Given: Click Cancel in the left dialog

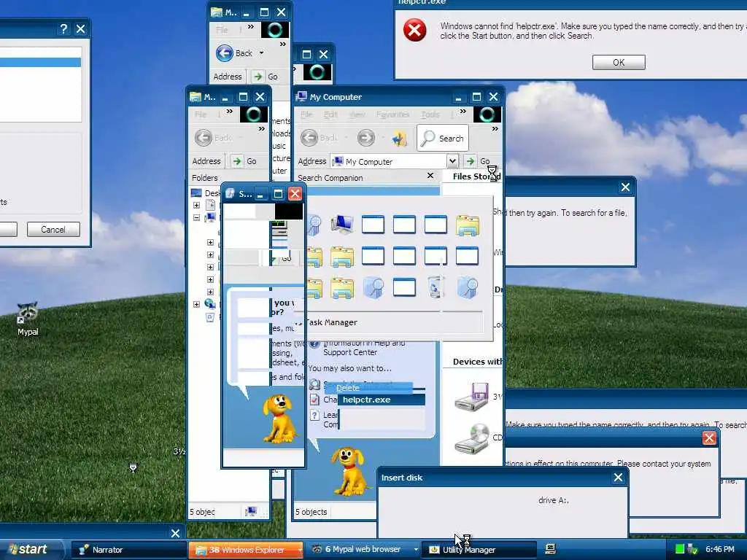Looking at the screenshot, I should (x=53, y=230).
